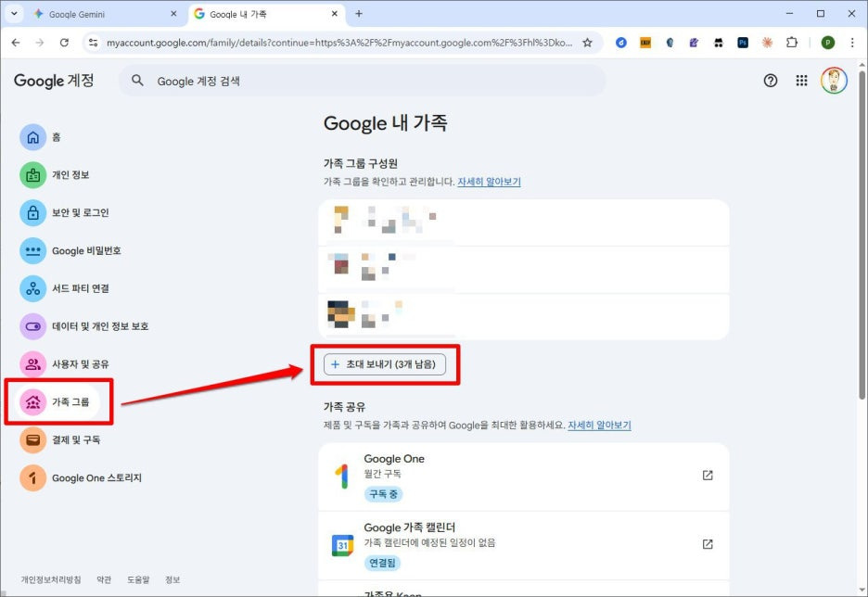Bookmark this page with star icon
868x597 pixels.
tap(587, 43)
